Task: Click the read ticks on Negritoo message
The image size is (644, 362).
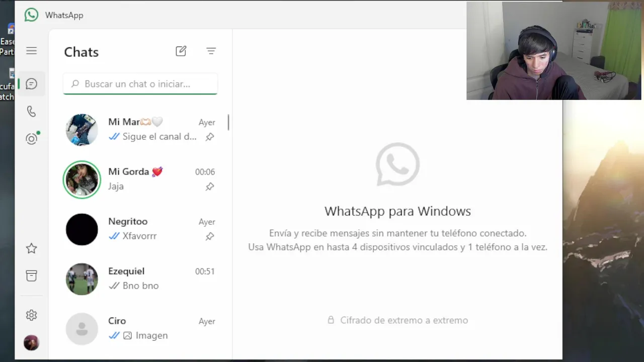Action: pyautogui.click(x=114, y=236)
